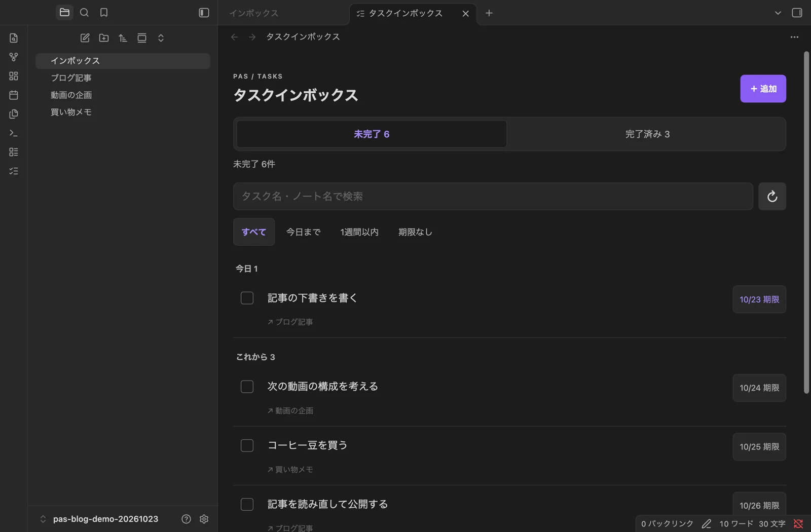Check off 記事を読み直して公開する task
This screenshot has height=532, width=811.
click(247, 505)
